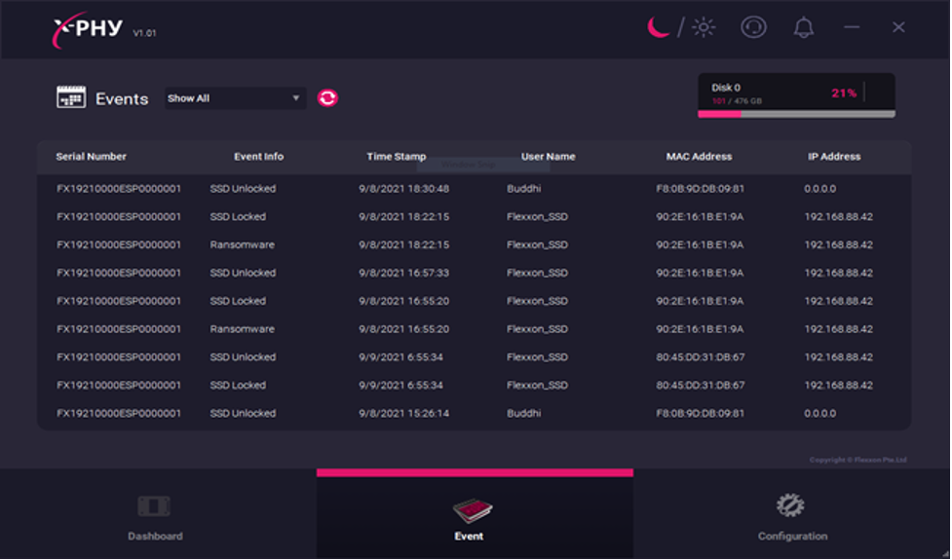Screen dimensions: 952x560
Task: Minimize the X-PHY window
Action: point(852,27)
